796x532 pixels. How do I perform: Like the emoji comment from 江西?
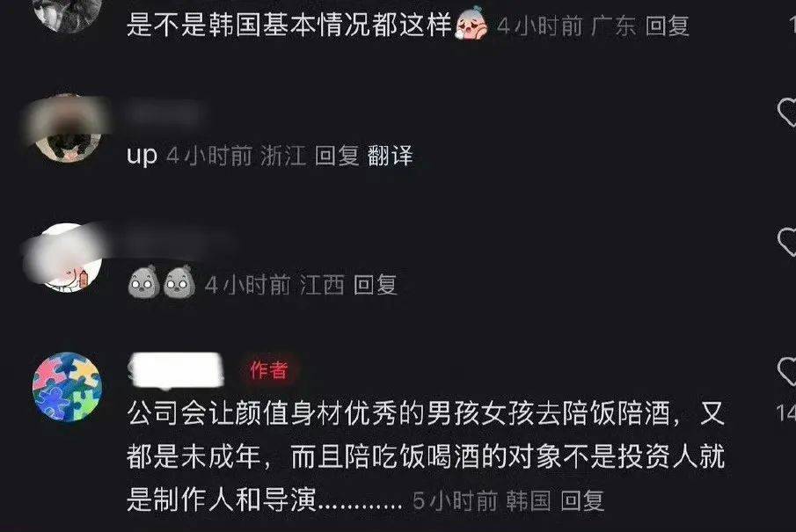(787, 242)
